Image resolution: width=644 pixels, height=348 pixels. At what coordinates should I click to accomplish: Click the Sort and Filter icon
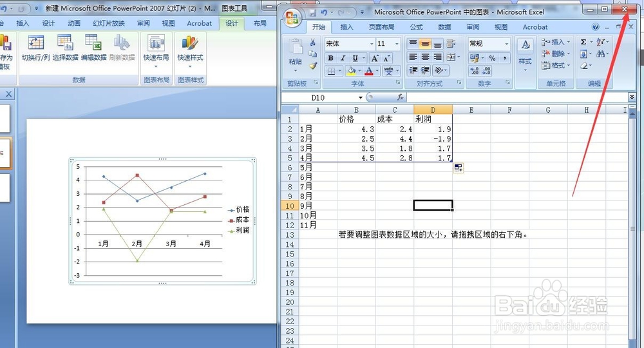pos(600,42)
